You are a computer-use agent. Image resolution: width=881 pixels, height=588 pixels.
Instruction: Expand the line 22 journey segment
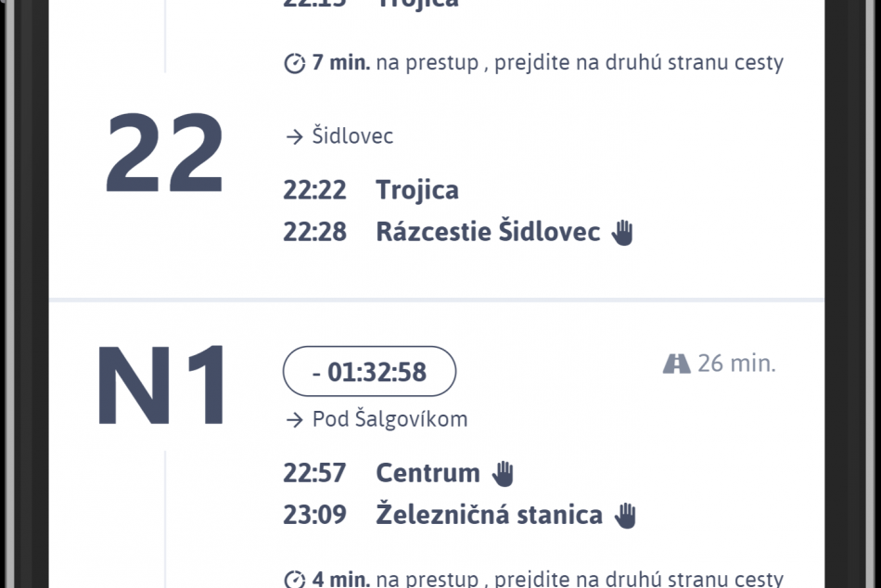(440, 176)
